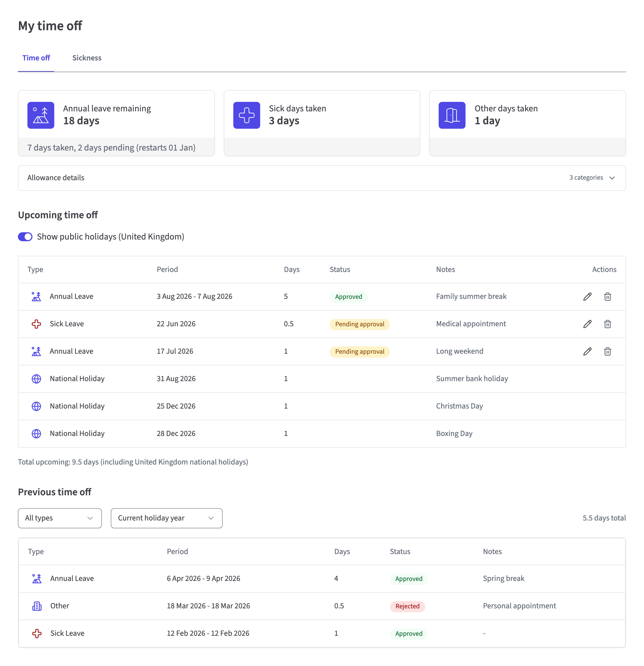Click the 'Personal appointment' note
Screen dimensions: 644x666
coord(519,606)
